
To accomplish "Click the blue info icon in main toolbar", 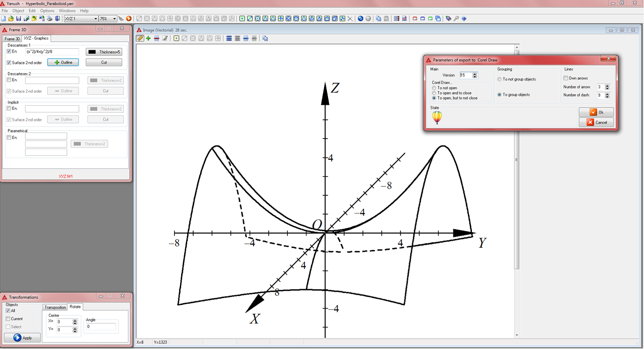I will [464, 19].
